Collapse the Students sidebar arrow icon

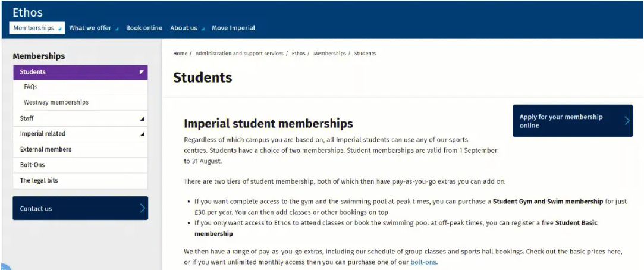[142, 72]
